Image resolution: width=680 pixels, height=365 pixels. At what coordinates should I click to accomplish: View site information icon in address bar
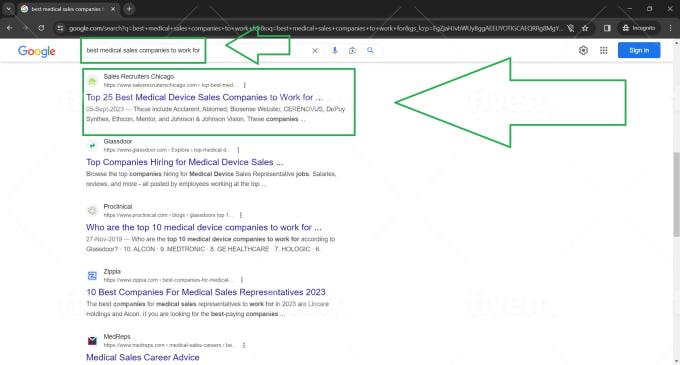(60, 28)
